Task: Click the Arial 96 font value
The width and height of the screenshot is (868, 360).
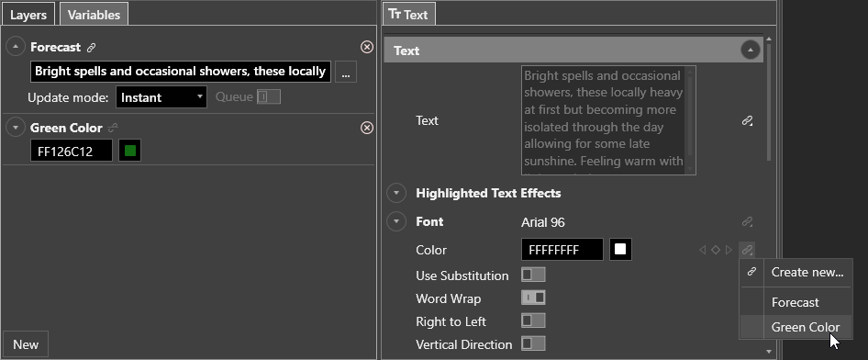Action: pyautogui.click(x=542, y=222)
